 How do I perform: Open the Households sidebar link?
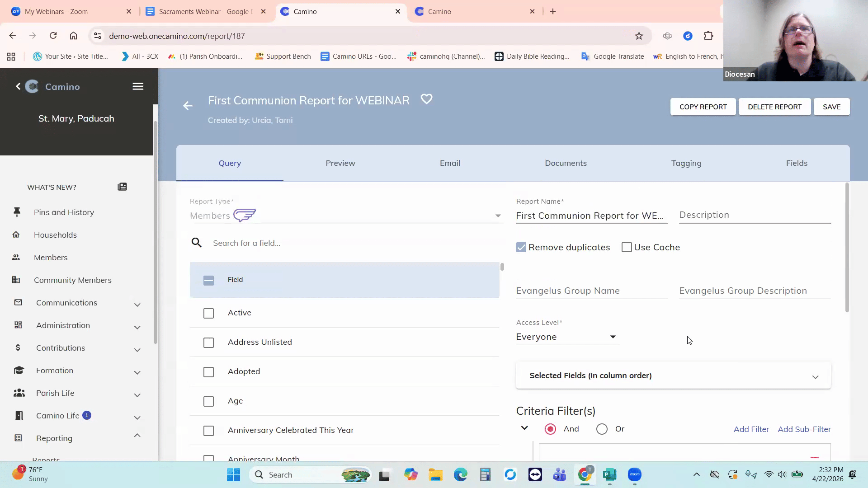[x=55, y=235]
